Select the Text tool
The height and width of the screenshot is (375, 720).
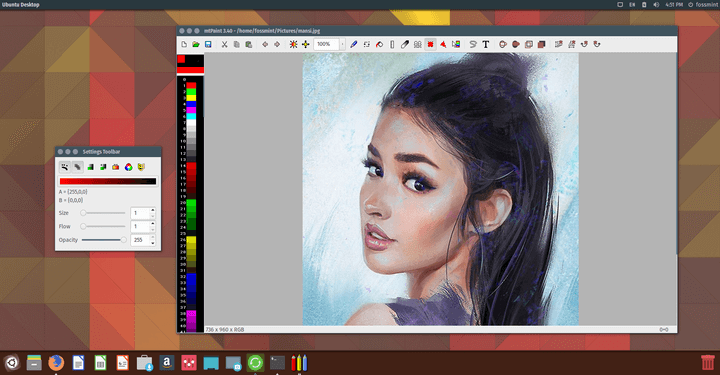pyautogui.click(x=486, y=45)
